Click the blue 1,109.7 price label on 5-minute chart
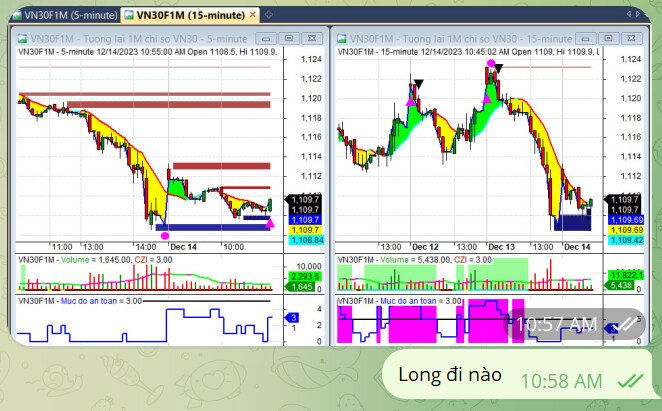 [x=306, y=220]
